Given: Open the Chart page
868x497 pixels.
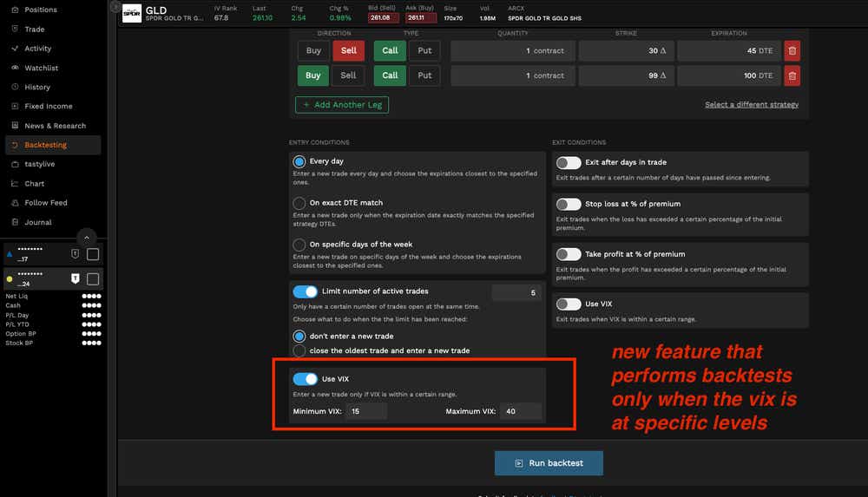Looking at the screenshot, I should [x=35, y=184].
